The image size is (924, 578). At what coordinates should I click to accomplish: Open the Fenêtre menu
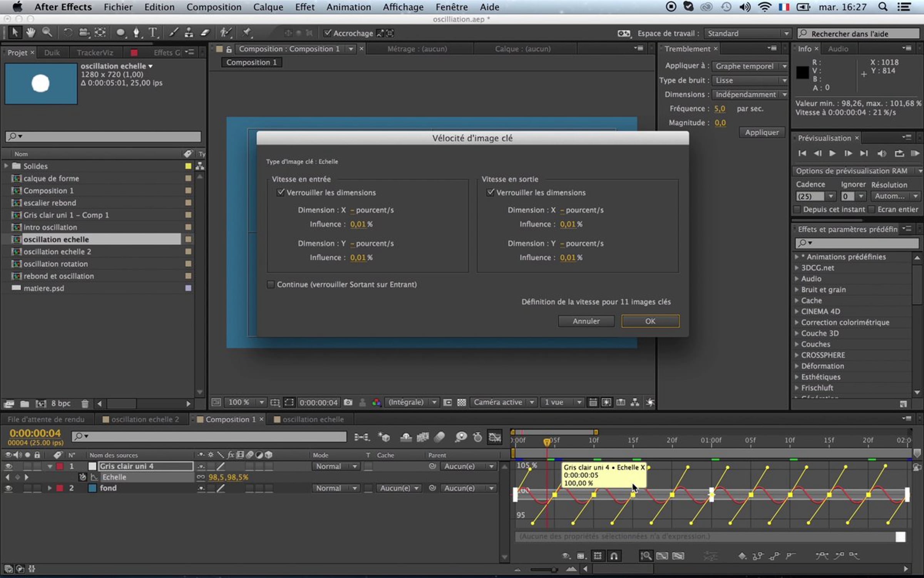pos(452,7)
